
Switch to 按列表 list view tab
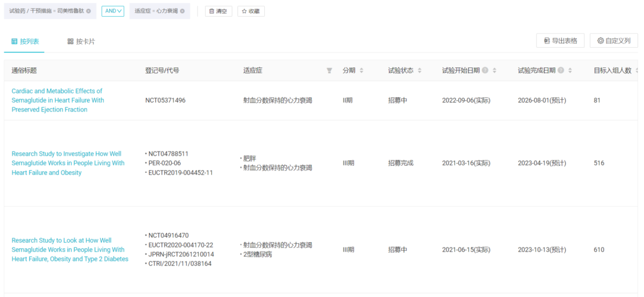tap(25, 41)
